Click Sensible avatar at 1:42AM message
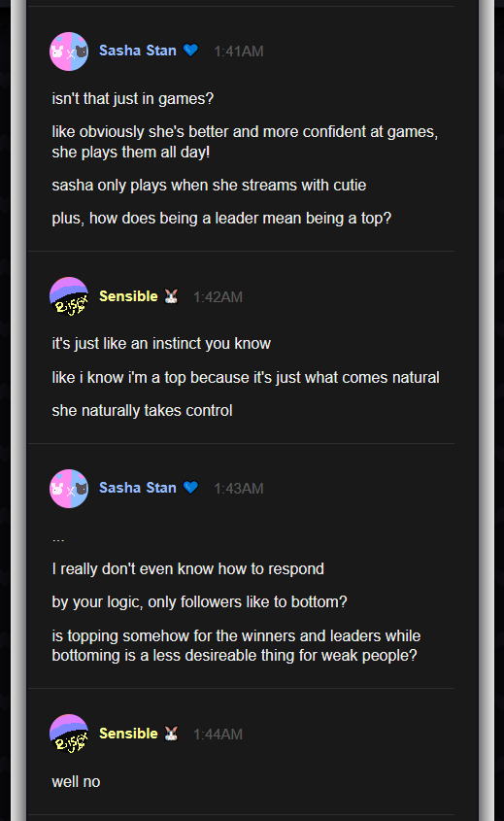The width and height of the screenshot is (504, 821). pos(69,296)
